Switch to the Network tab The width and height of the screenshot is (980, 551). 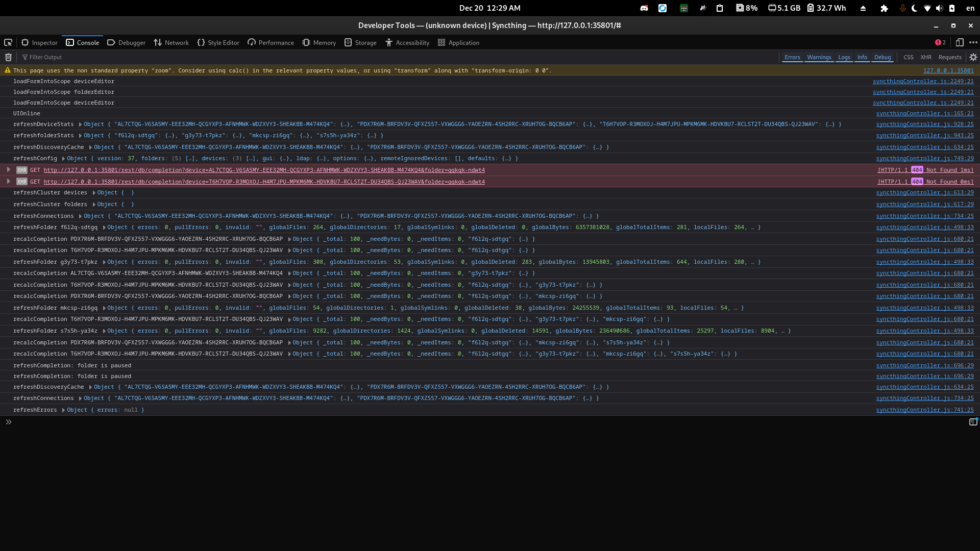coord(171,42)
